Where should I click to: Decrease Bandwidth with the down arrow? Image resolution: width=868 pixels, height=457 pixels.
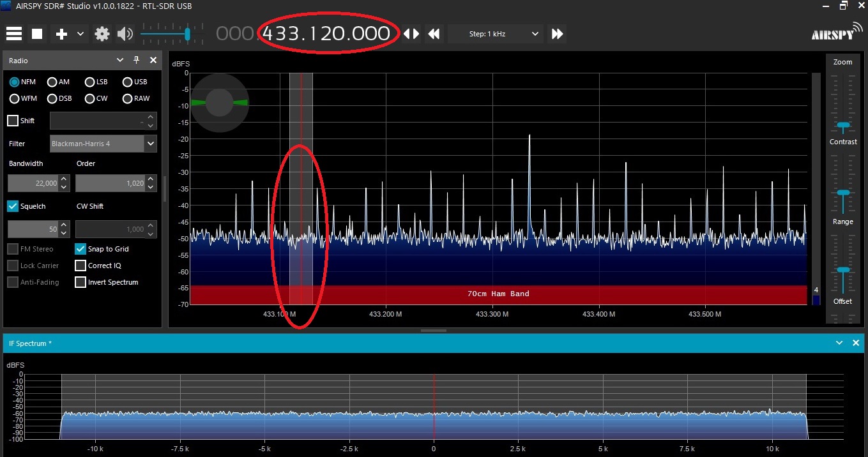tap(63, 188)
